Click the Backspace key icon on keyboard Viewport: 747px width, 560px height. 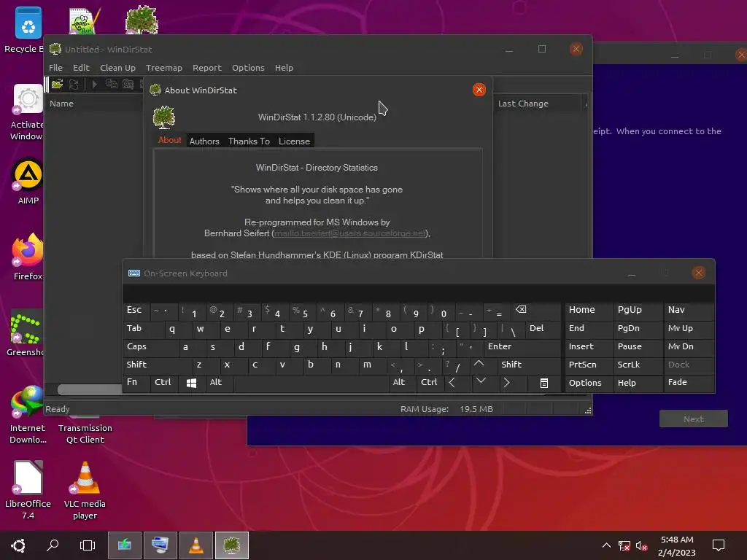521,310
